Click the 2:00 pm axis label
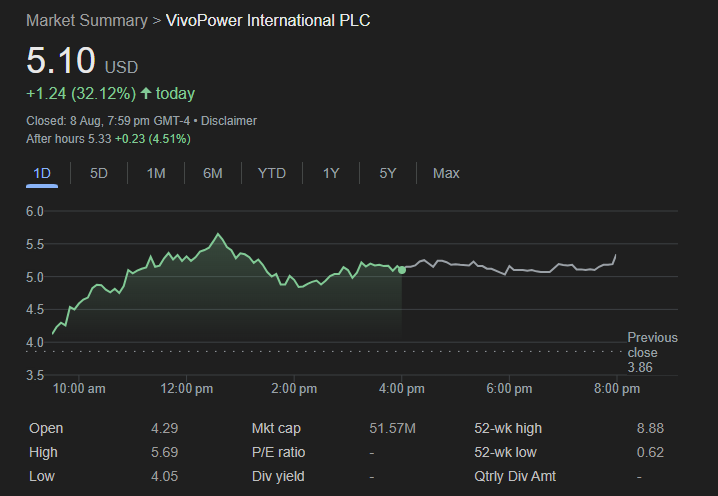 [294, 389]
